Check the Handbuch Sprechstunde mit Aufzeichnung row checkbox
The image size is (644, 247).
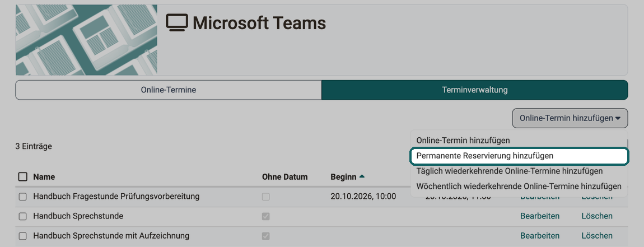[x=22, y=236]
